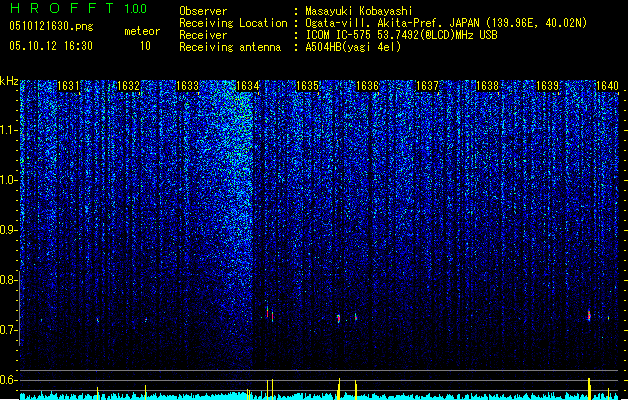Screen dimensions: 629x400
Task: Click the 1638 time marker
Action: (487, 86)
